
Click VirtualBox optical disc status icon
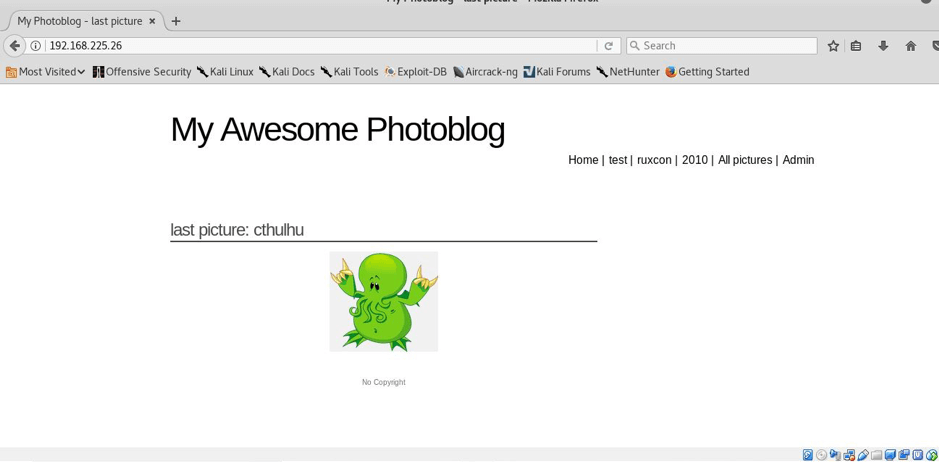[822, 455]
